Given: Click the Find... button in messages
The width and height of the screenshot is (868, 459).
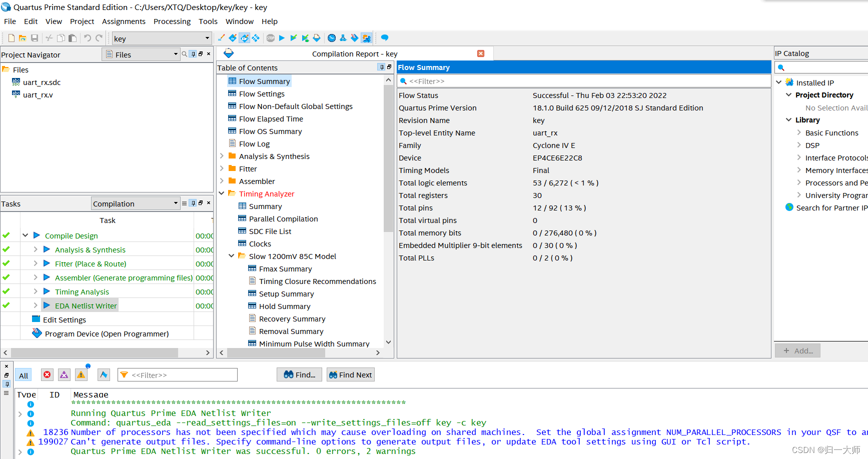Looking at the screenshot, I should pos(300,374).
